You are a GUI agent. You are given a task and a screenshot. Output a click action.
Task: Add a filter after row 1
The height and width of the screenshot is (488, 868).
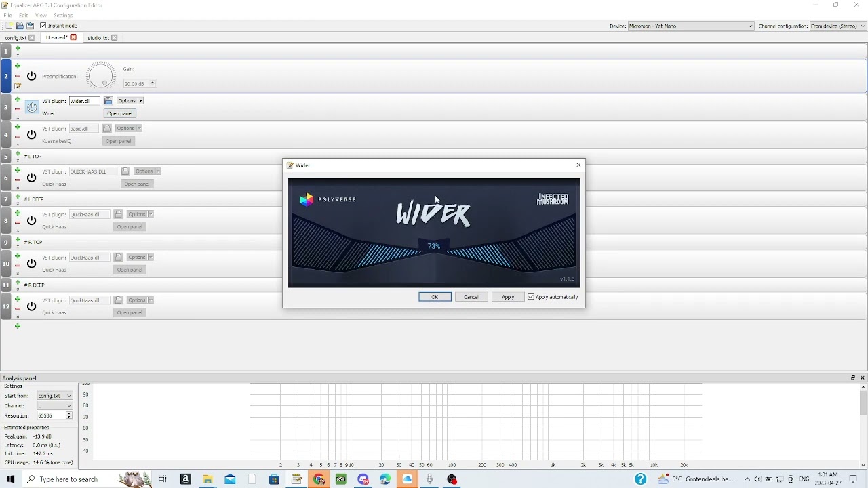click(x=18, y=48)
